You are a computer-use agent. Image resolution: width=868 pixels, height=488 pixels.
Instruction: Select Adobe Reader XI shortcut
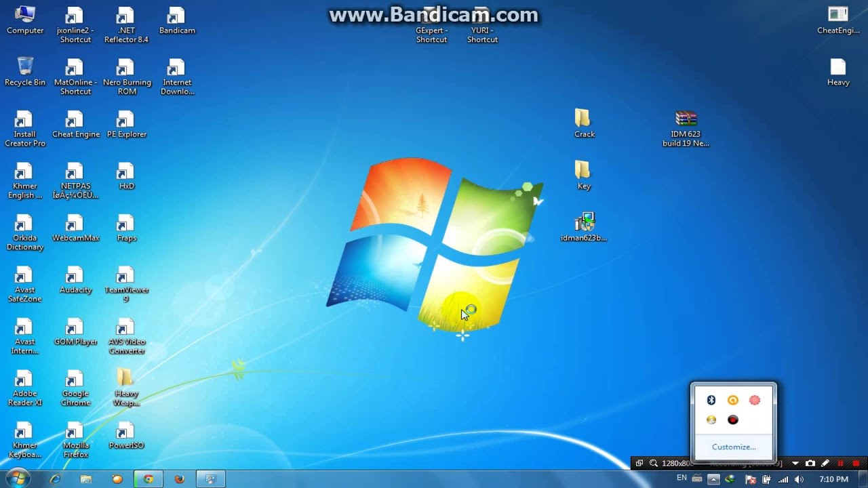tap(25, 389)
